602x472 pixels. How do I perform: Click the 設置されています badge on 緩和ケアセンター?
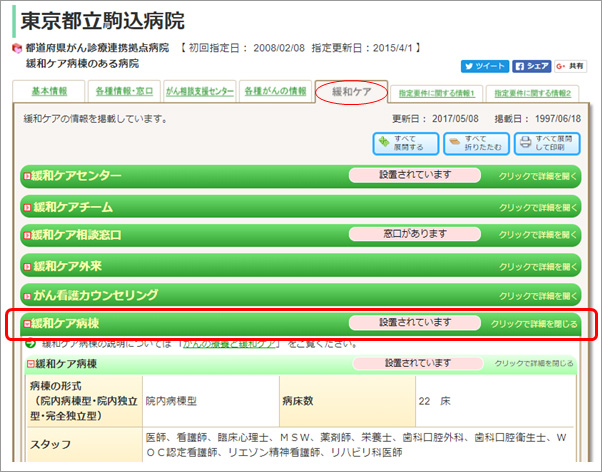[x=415, y=175]
